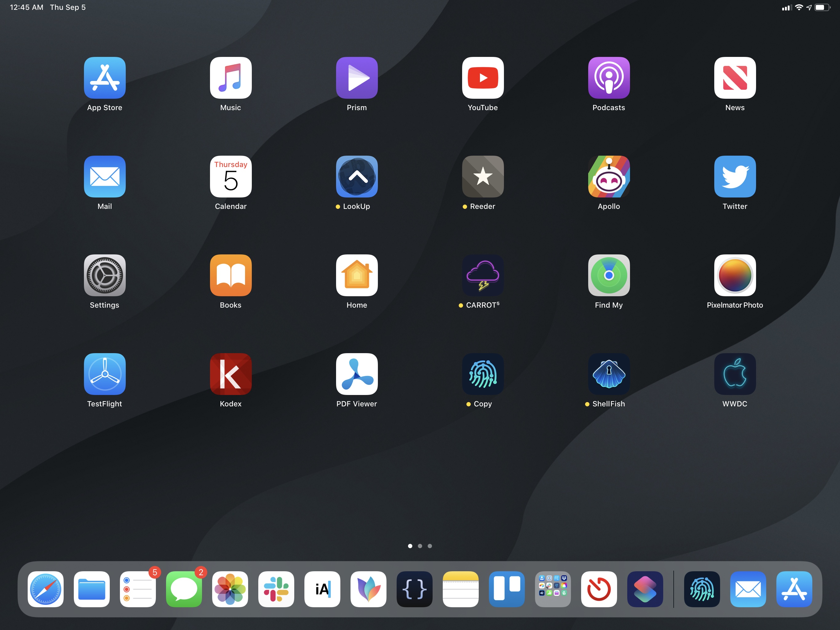Launch the ShellFish app
The height and width of the screenshot is (630, 840).
point(609,374)
